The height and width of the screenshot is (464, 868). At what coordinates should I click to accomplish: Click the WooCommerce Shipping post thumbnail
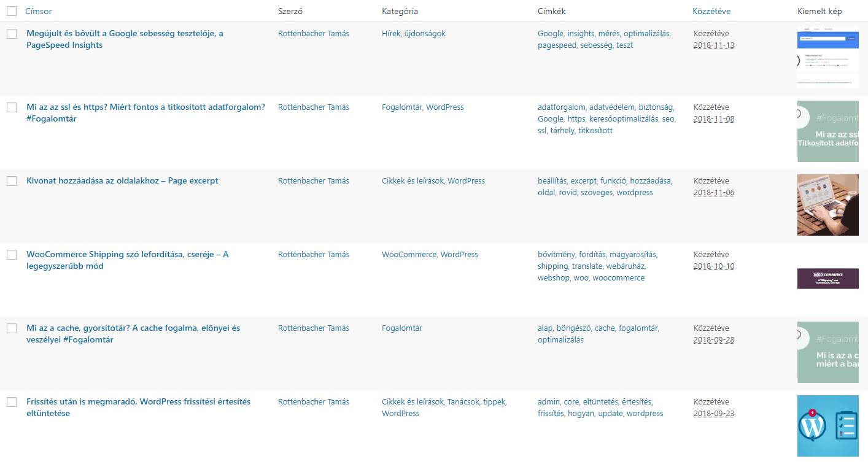pyautogui.click(x=827, y=278)
